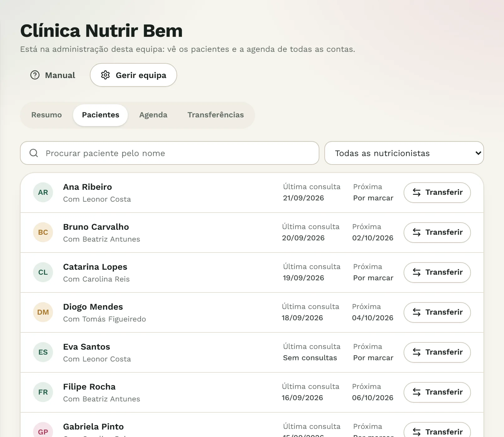Screen dimensions: 504x437
Task: Click the next date 02/10/2026
Action: [373, 238]
